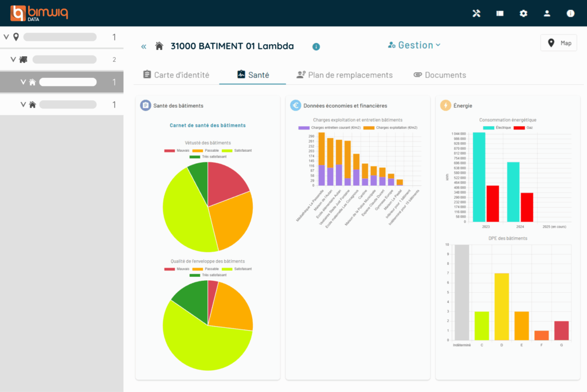
Task: Open the Carnet de santé des bâtiments link
Action: point(208,125)
